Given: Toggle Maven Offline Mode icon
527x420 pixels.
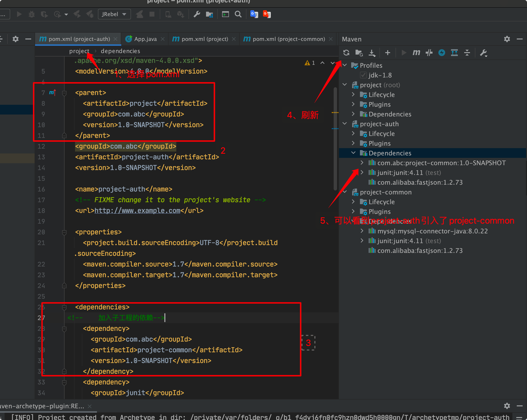Looking at the screenshot, I should point(429,53).
